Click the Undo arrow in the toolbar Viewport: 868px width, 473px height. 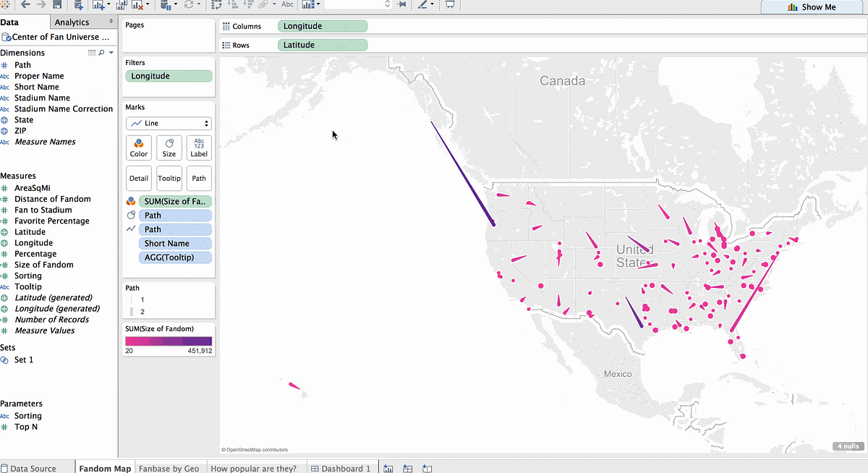(25, 5)
